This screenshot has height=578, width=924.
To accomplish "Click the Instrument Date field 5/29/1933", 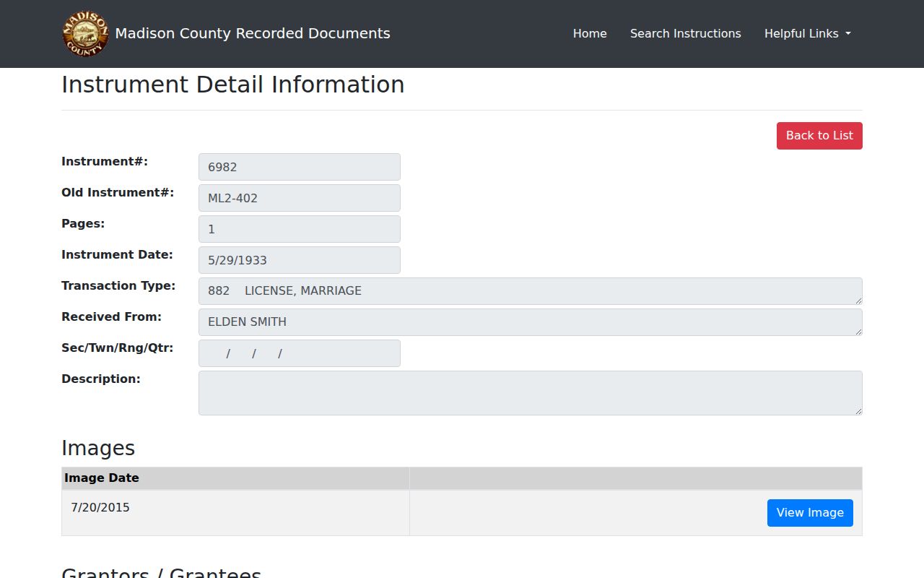I will click(x=300, y=260).
